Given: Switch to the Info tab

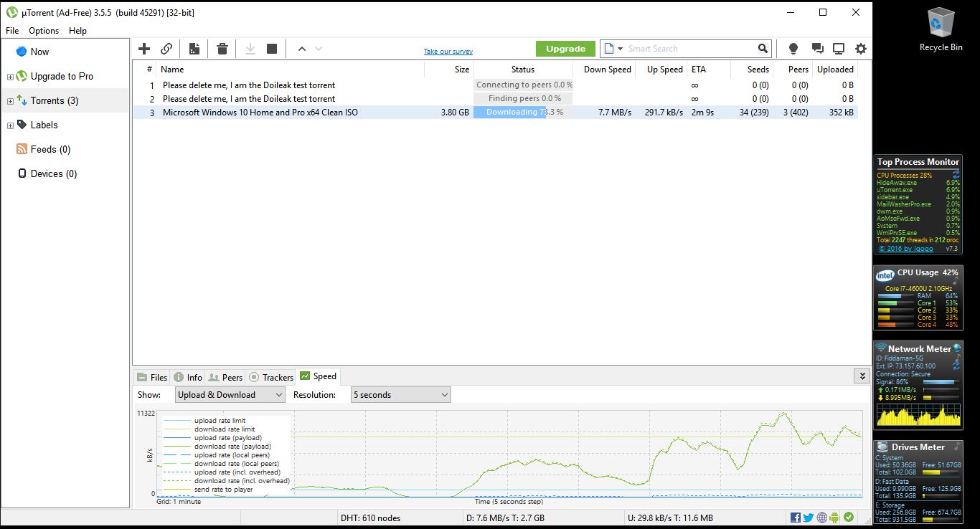Looking at the screenshot, I should [188, 377].
